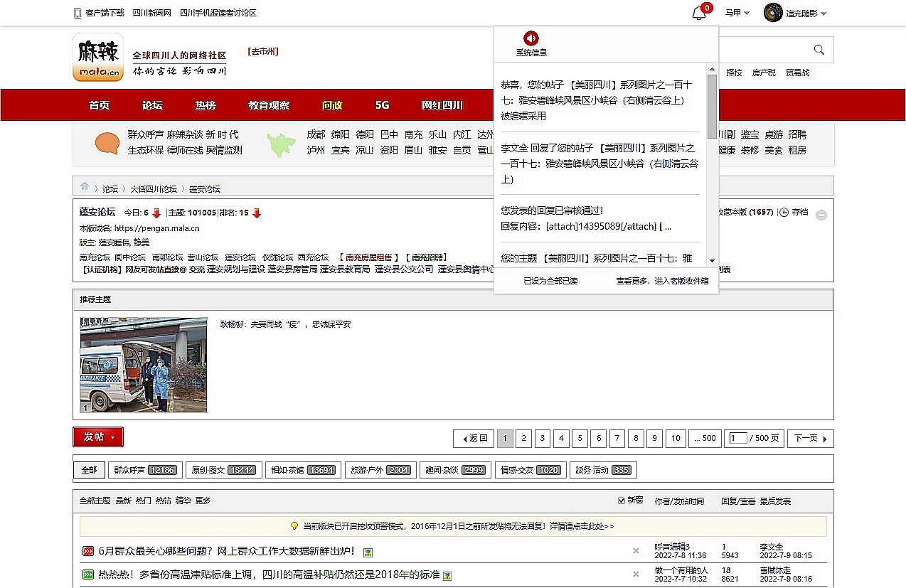The width and height of the screenshot is (906, 588).
Task: Open the 系统信息 speaker icon
Action: [x=531, y=38]
